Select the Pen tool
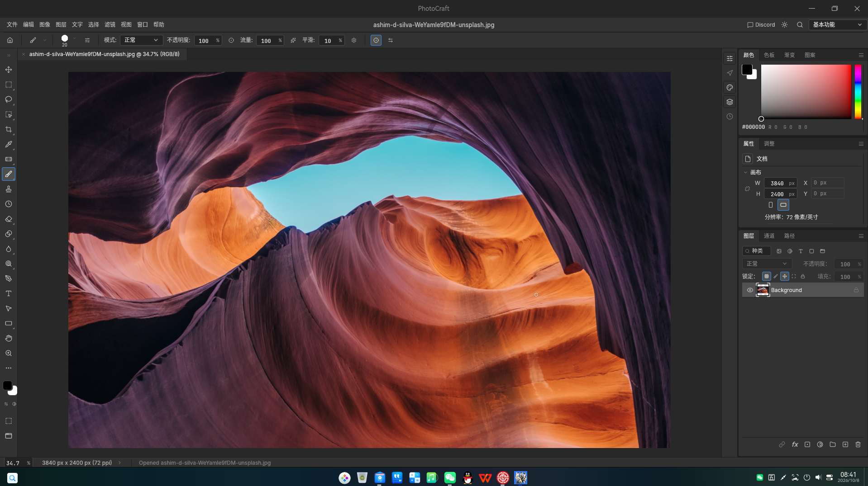Screen dimensions: 868x486 point(9,278)
